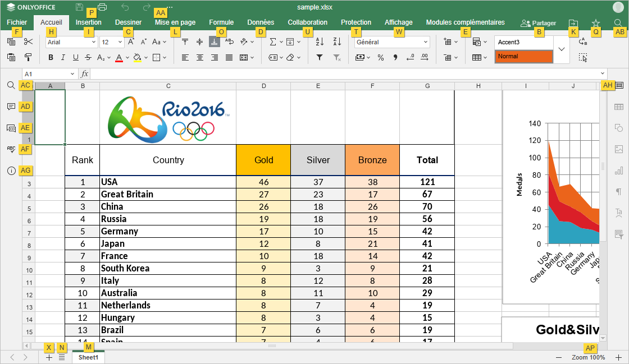Apply the orange Normal cell style

524,57
